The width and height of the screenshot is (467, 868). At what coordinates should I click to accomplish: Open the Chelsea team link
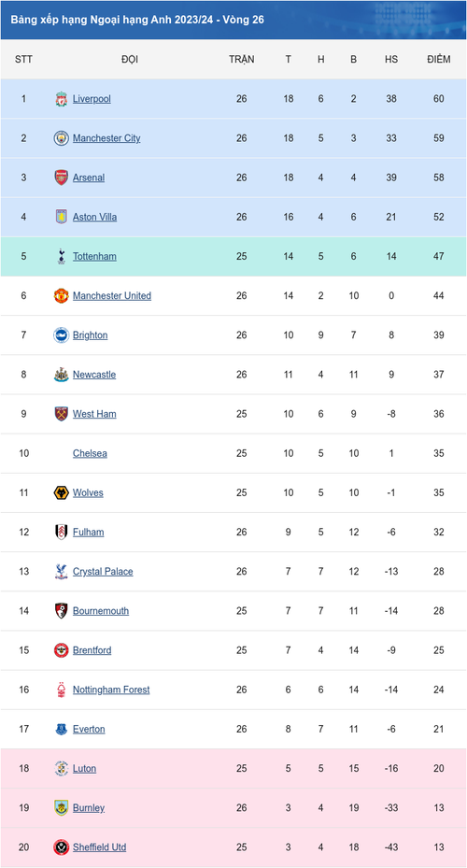click(91, 453)
